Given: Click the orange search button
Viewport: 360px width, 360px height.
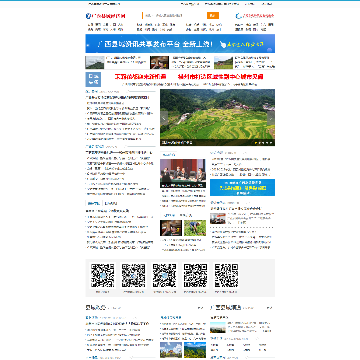Looking at the screenshot, I should point(213,15).
